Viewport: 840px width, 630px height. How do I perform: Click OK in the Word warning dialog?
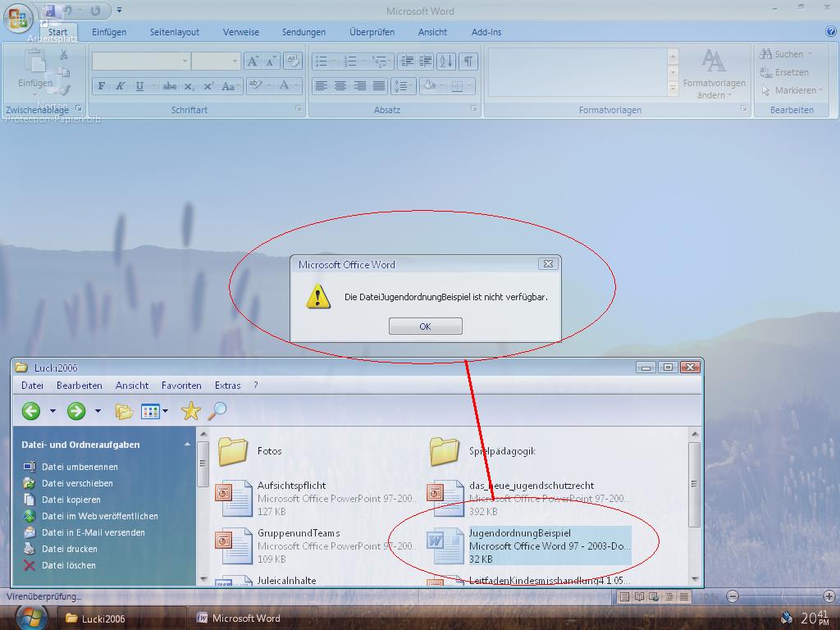(426, 326)
